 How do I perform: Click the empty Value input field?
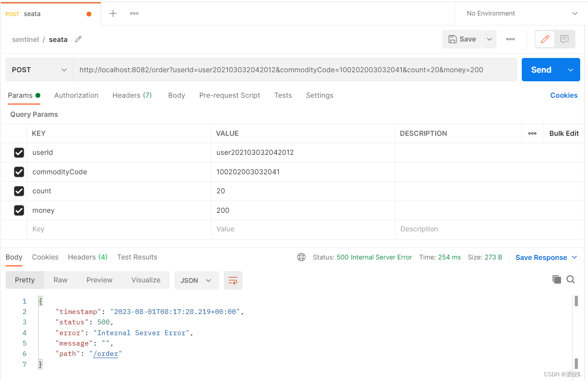tap(303, 229)
